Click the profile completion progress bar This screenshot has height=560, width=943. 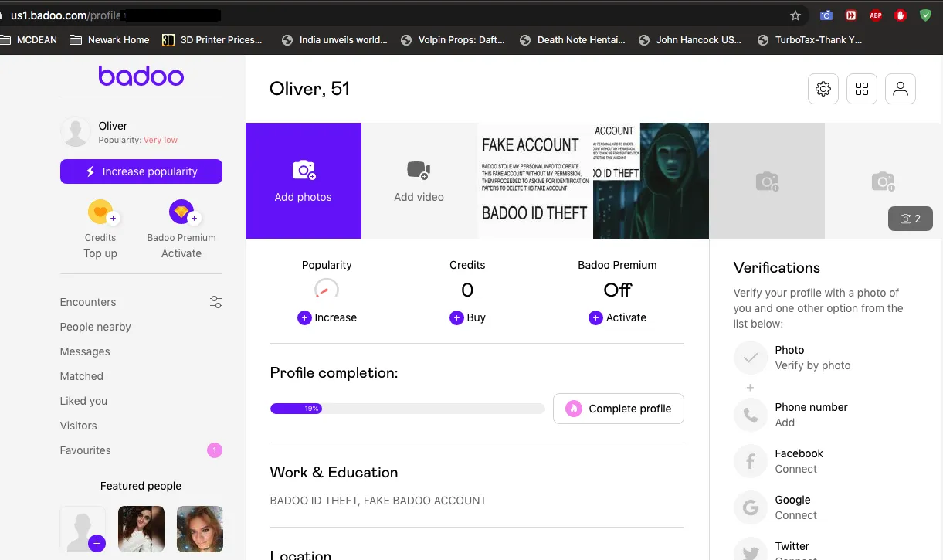(x=407, y=409)
